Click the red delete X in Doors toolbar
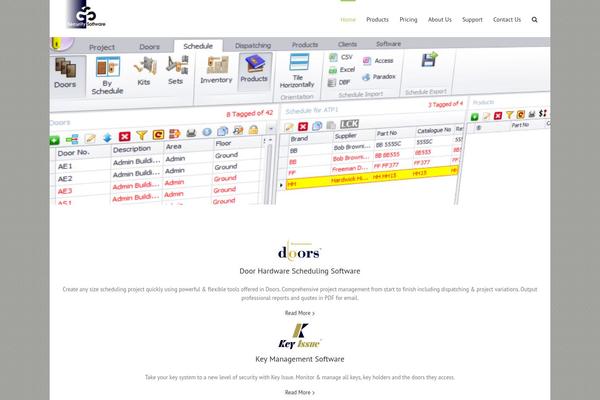This screenshot has width=600, height=400. pyautogui.click(x=124, y=136)
